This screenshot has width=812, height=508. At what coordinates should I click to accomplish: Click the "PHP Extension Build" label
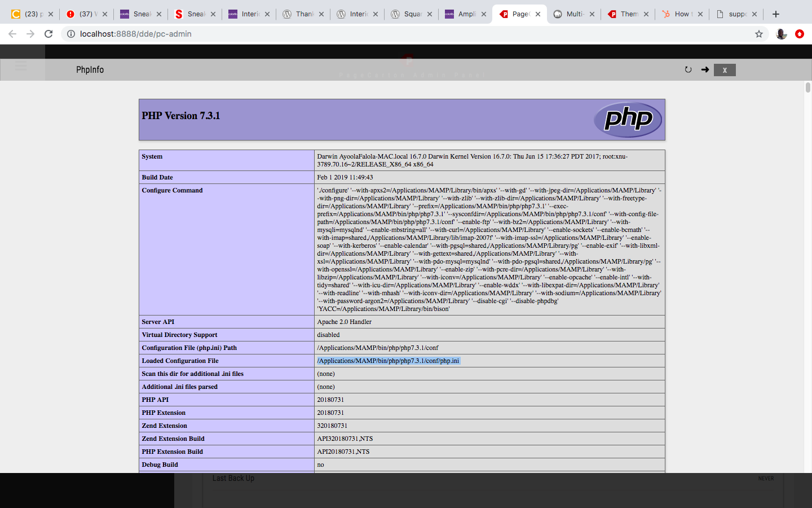coord(172,452)
